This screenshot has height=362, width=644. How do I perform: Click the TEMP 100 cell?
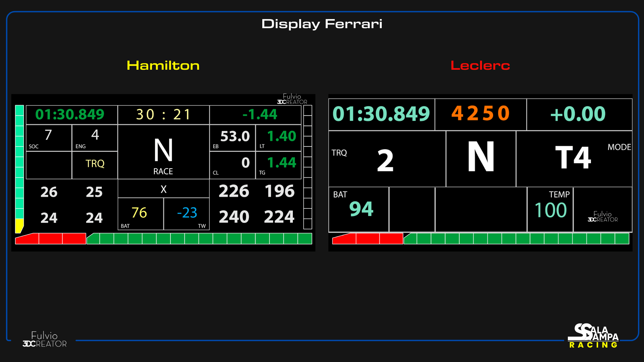[550, 209]
